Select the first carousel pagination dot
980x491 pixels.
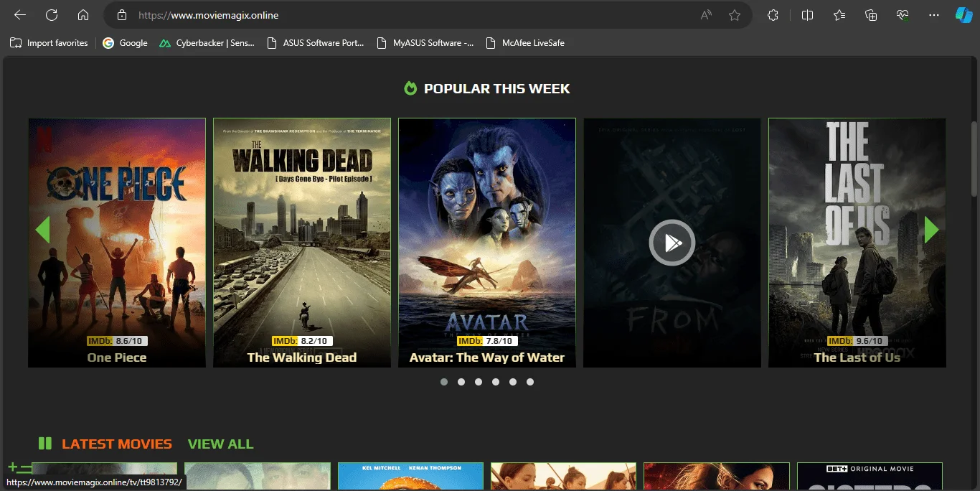click(444, 382)
